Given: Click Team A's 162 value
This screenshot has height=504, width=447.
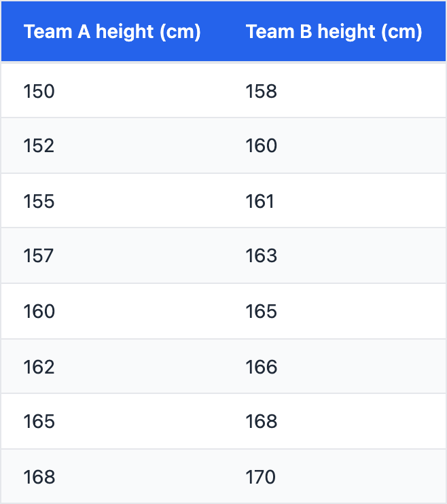Looking at the screenshot, I should pos(39,367).
